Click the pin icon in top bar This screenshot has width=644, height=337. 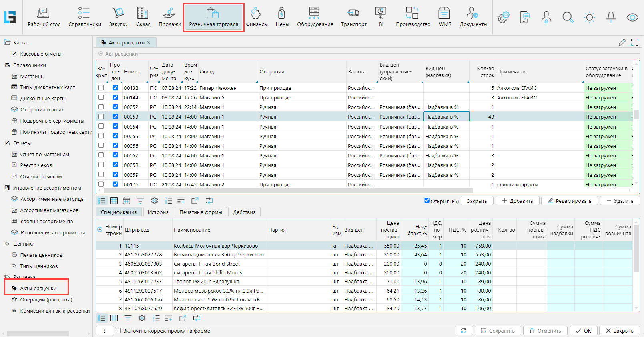coord(611,17)
